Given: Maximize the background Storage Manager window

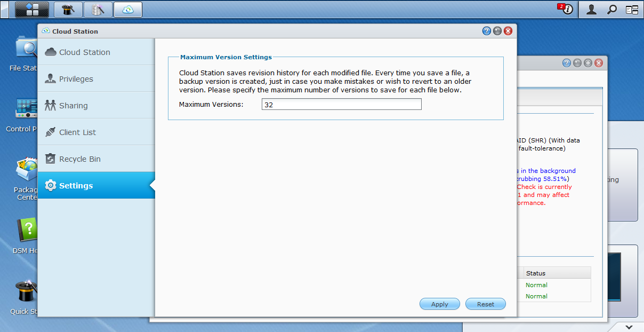Looking at the screenshot, I should (x=588, y=63).
